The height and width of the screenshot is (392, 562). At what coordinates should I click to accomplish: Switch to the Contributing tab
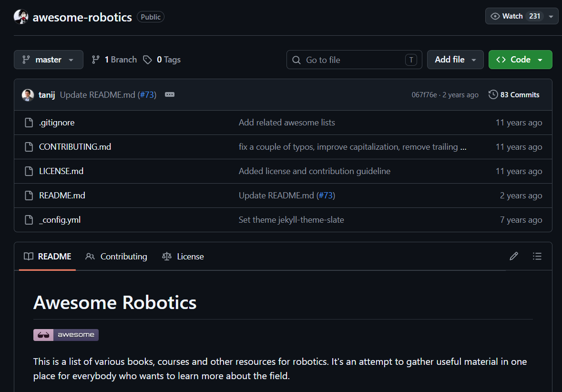(x=116, y=257)
